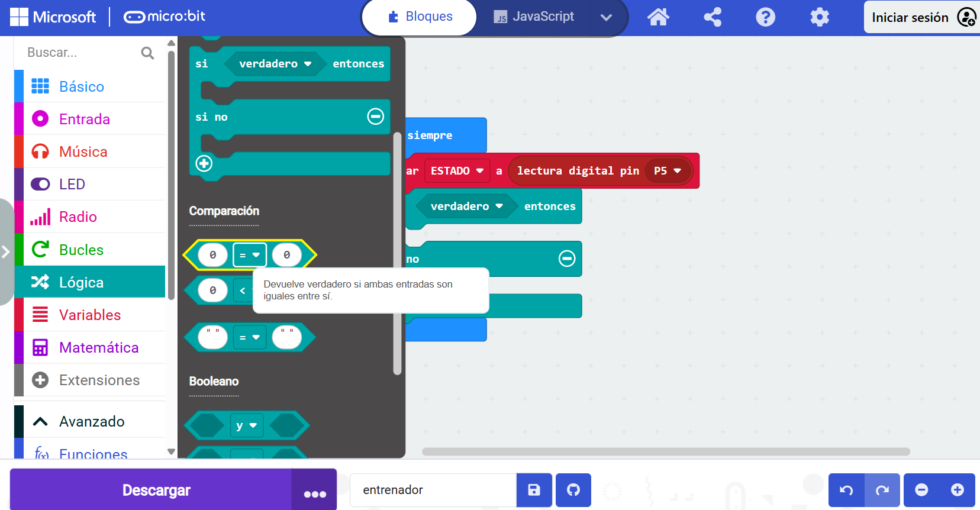Click the Descargar button
The image size is (980, 510).
(156, 490)
